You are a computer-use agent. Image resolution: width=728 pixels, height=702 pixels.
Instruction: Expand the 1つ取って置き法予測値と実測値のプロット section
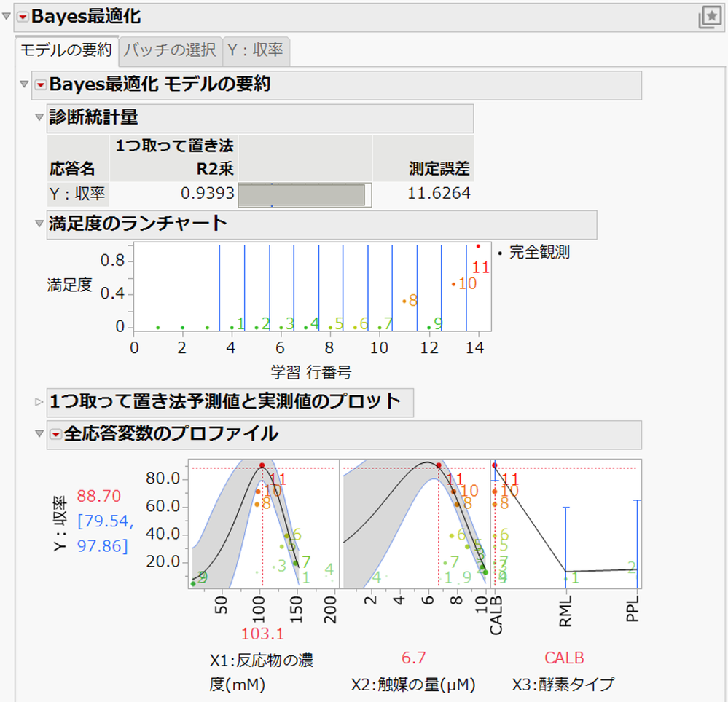[39, 402]
